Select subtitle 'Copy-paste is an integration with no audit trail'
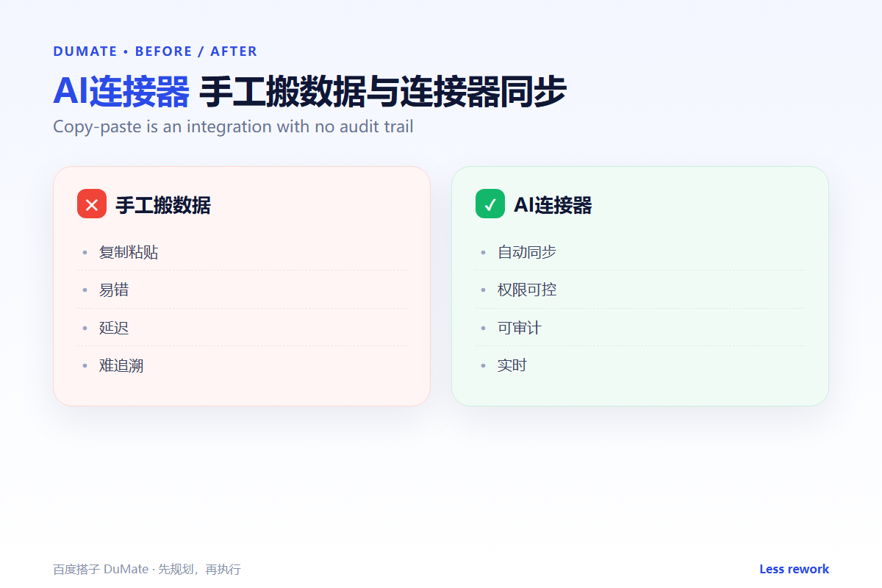The width and height of the screenshot is (882, 588). tap(233, 126)
